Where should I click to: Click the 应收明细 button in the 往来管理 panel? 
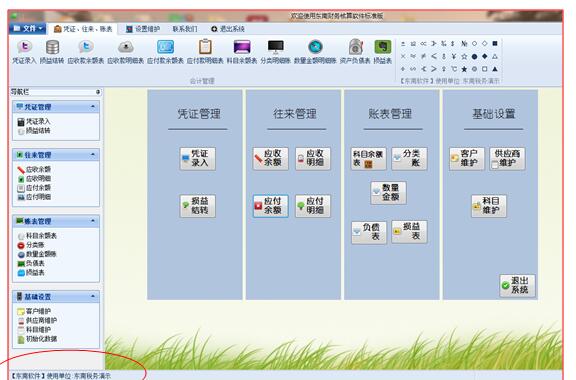[313, 158]
